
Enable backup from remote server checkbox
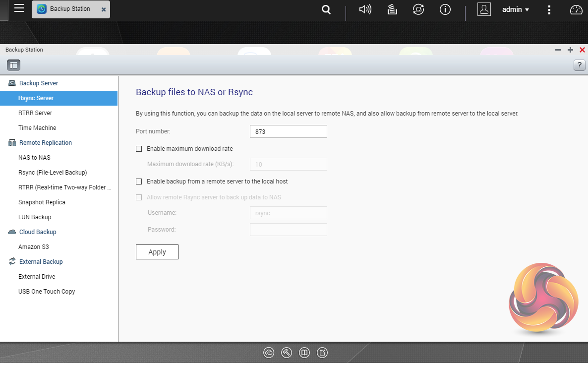click(139, 182)
